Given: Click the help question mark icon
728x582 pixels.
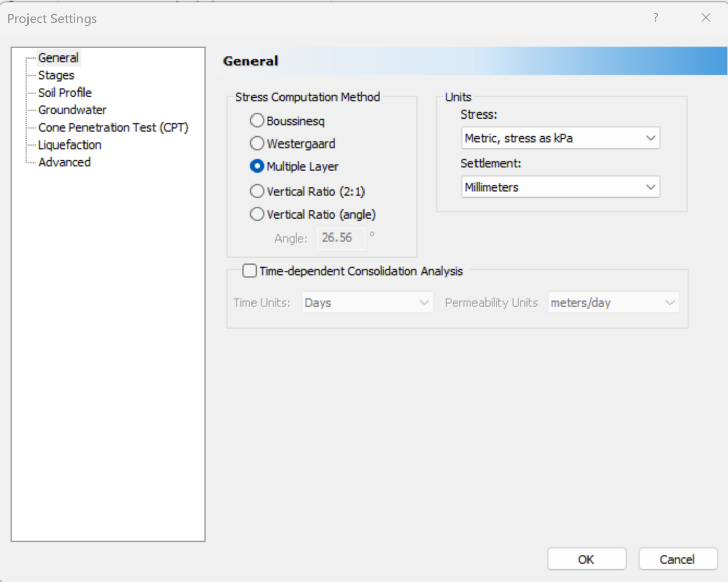Looking at the screenshot, I should click(x=655, y=18).
